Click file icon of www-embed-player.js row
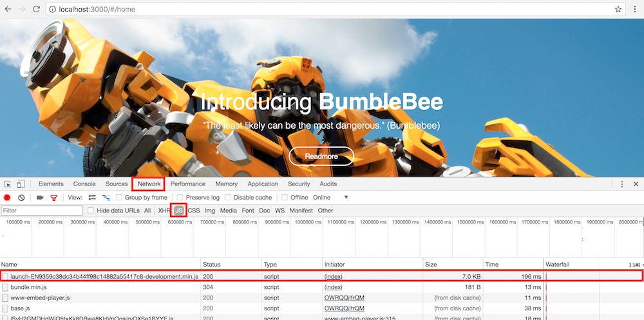This screenshot has height=320, width=644. click(5, 297)
